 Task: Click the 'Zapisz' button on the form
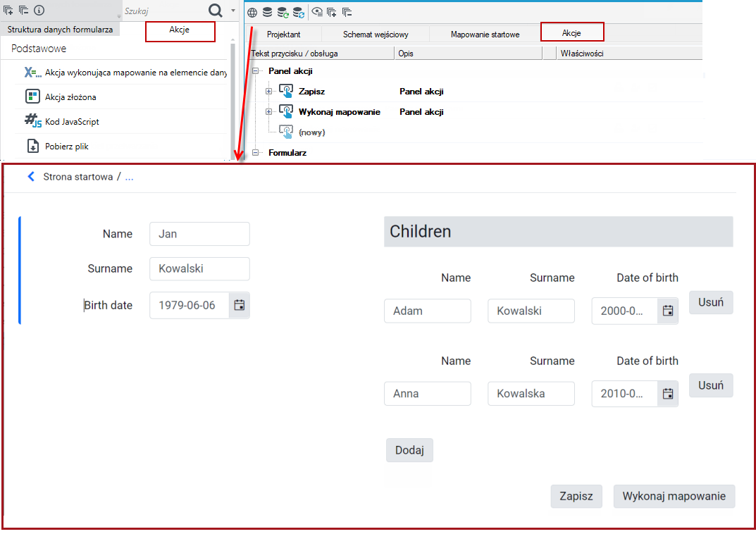coord(576,497)
